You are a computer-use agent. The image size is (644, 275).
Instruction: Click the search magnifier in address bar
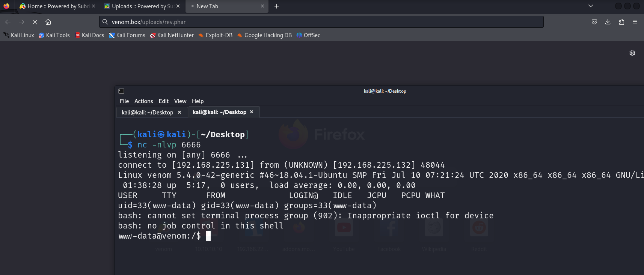pos(106,22)
